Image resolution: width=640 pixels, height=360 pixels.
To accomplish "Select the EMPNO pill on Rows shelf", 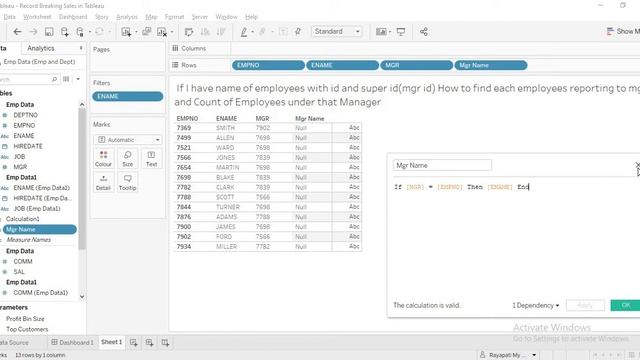I will pyautogui.click(x=268, y=65).
